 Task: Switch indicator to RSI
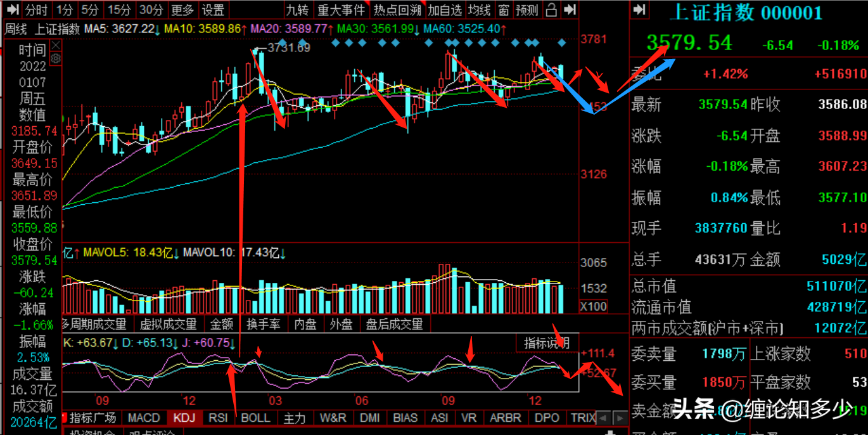(219, 418)
